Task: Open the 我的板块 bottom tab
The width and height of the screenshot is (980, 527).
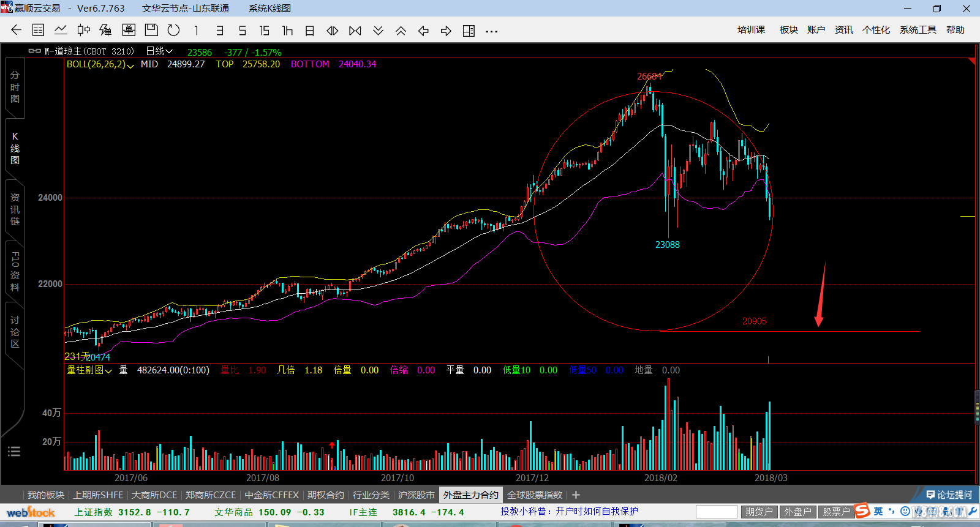Action: pos(46,495)
